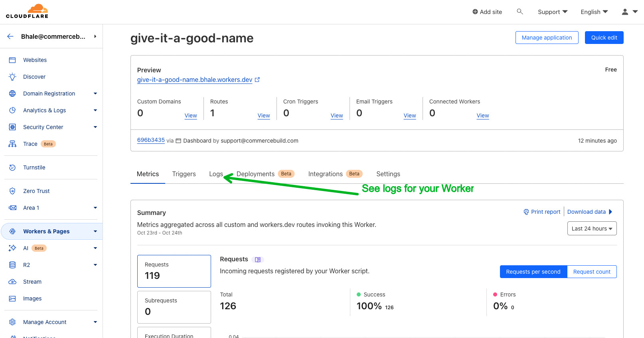Click the Discover lightbulb icon
This screenshot has width=644, height=338.
pyautogui.click(x=12, y=77)
